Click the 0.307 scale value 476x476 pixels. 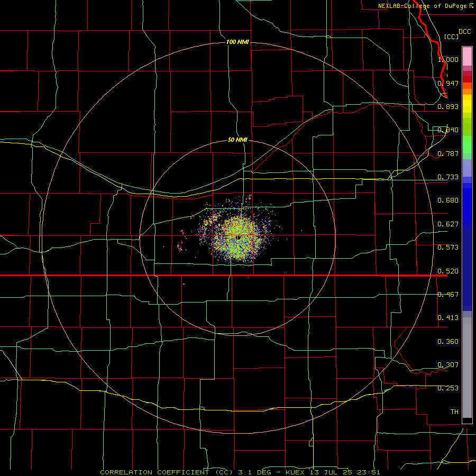click(x=448, y=365)
